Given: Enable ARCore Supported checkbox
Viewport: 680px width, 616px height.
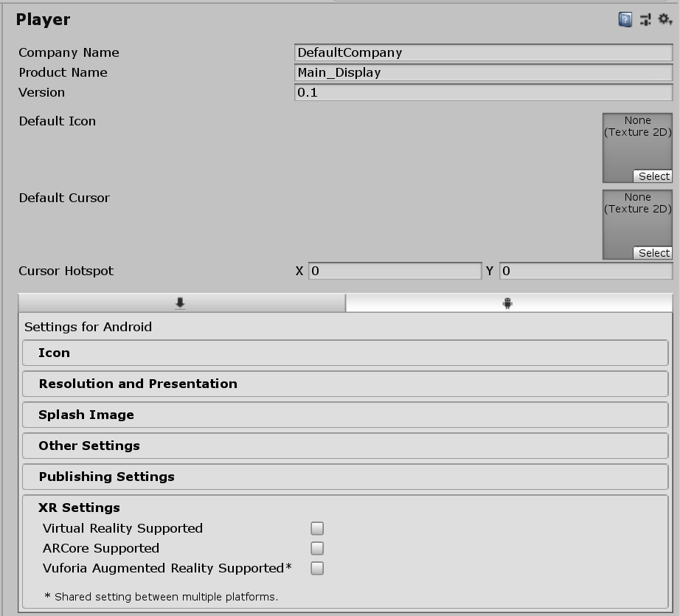Looking at the screenshot, I should coord(317,548).
